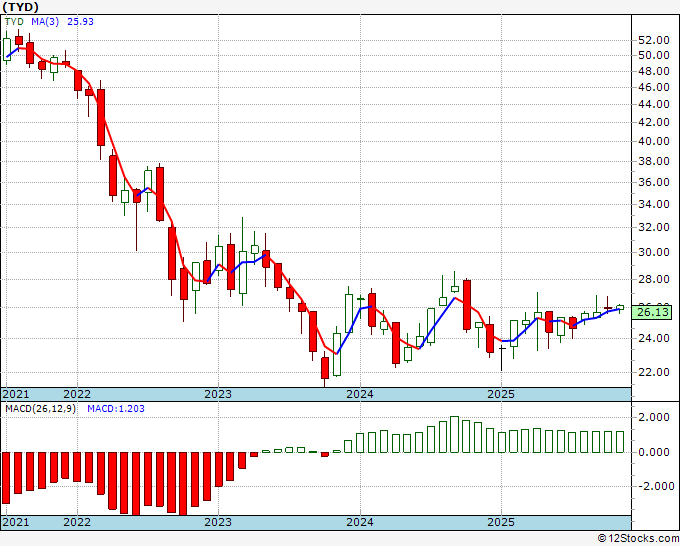Click 2024 on the MACD timeline

click(360, 522)
